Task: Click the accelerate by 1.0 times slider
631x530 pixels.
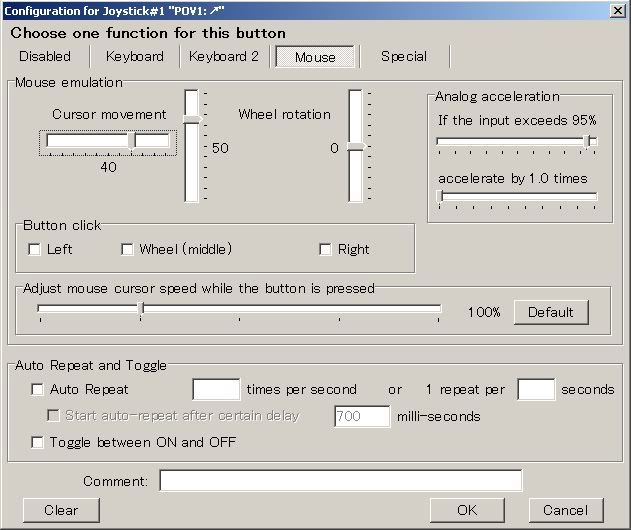Action: (x=517, y=198)
